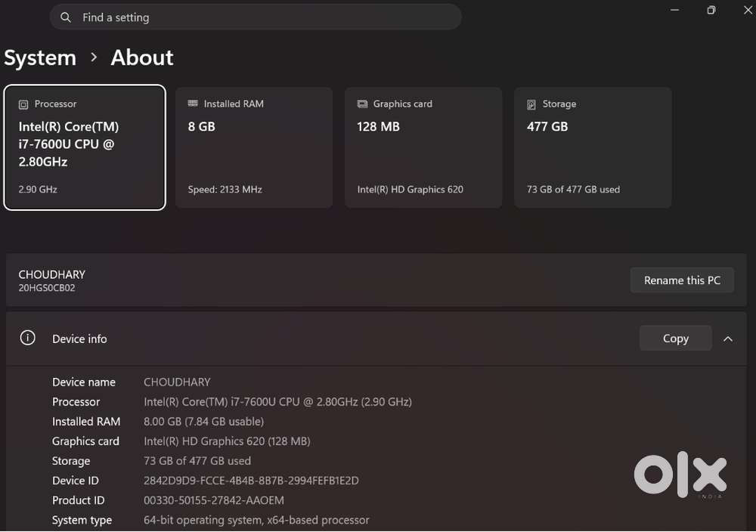Select the Processor card
756x532 pixels.
(85, 147)
